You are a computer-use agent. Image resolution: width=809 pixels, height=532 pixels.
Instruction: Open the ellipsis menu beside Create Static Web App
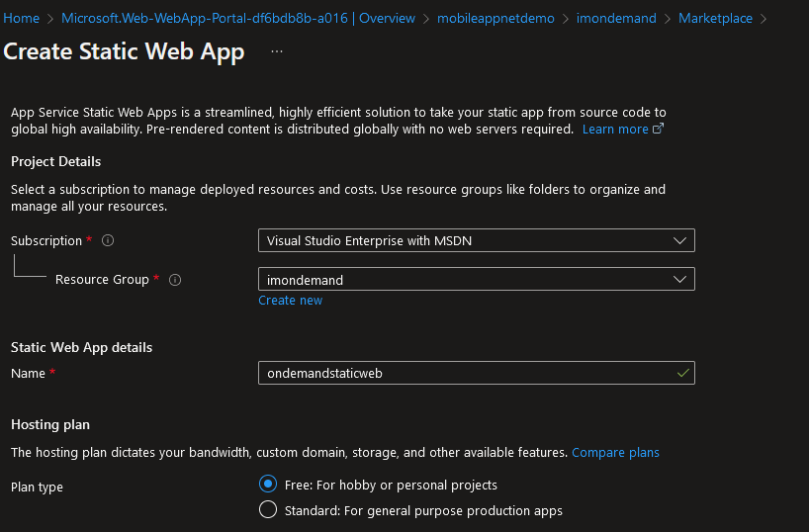pos(277,51)
